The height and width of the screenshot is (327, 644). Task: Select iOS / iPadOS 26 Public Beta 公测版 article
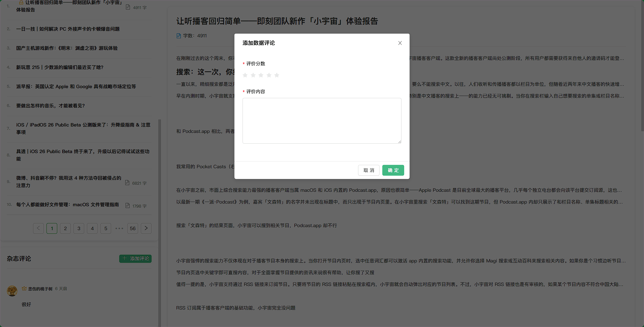click(83, 129)
